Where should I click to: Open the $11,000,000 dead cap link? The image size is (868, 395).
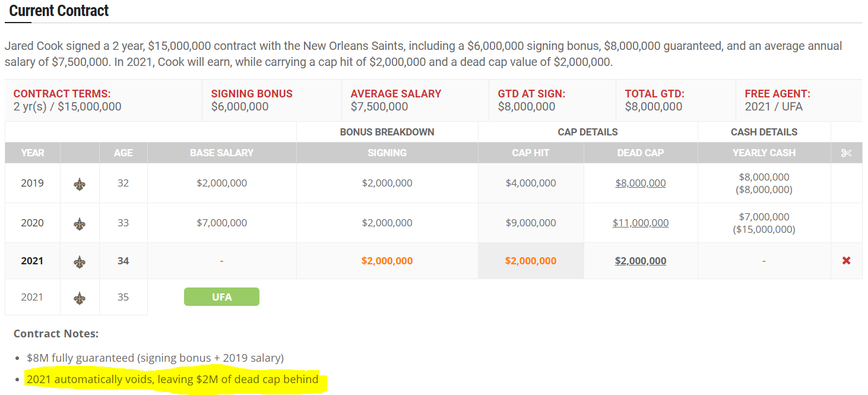[641, 223]
